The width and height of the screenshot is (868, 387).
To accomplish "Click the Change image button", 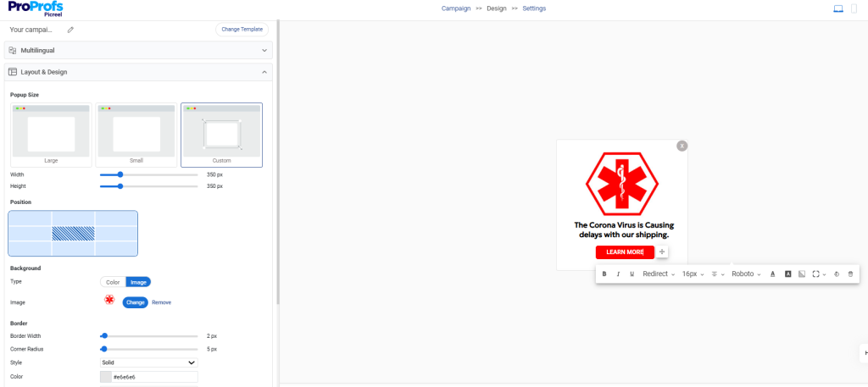I will coord(136,302).
